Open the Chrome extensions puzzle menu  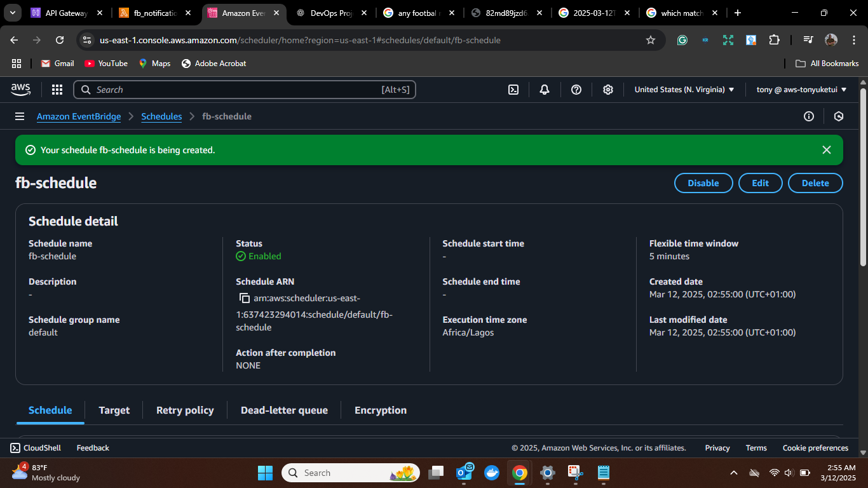pos(774,40)
